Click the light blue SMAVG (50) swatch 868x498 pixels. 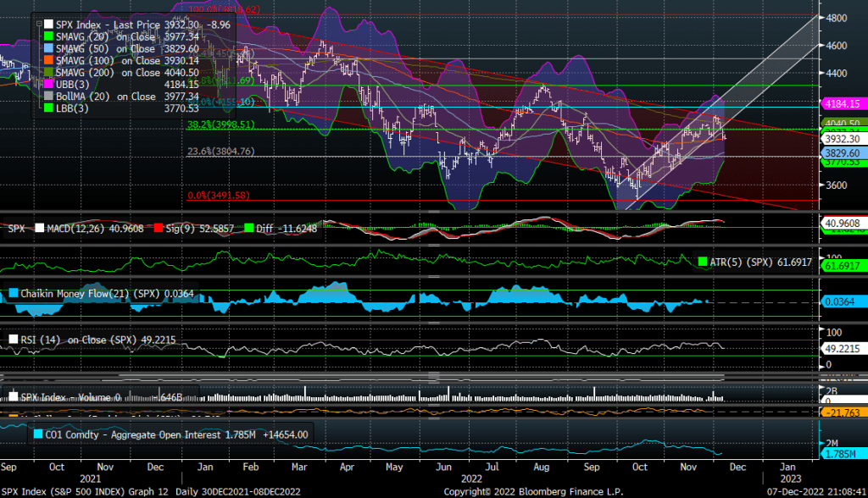point(48,48)
